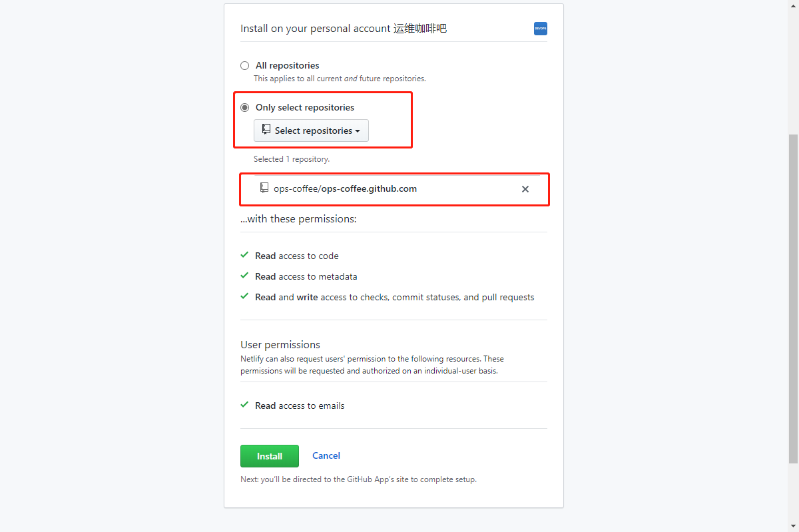Click the 'Only select repositories' label text
Screen dimensions: 799x532
click(x=304, y=107)
